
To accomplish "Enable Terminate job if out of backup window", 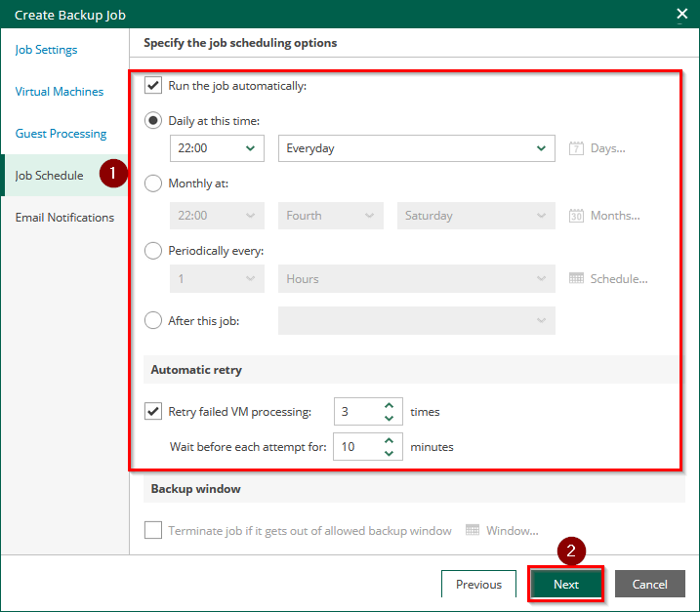I will pos(153,530).
